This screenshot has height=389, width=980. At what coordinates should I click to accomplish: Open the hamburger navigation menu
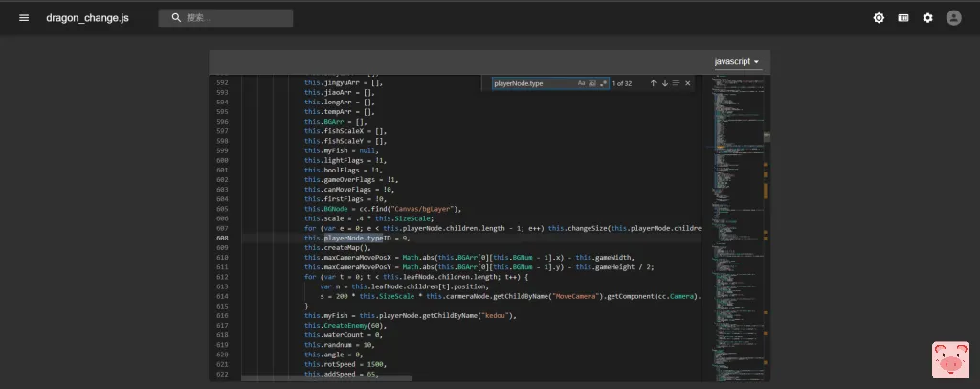tap(24, 18)
